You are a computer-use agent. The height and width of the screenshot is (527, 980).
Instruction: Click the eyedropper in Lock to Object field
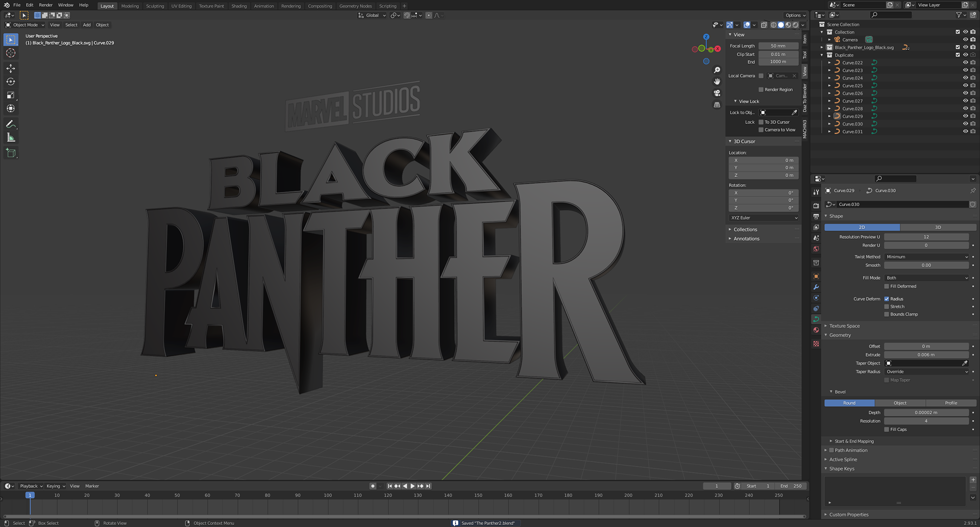coord(794,112)
